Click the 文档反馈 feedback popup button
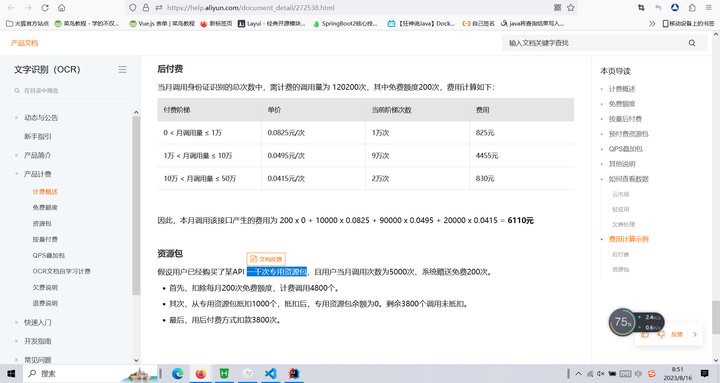720x383 pixels. (266, 259)
